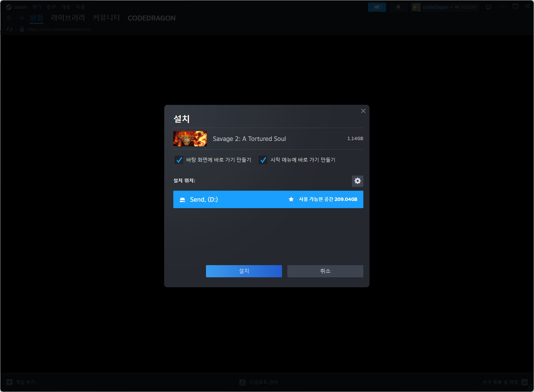Click the star icon on D: drive row
Image resolution: width=534 pixels, height=392 pixels.
coord(291,199)
